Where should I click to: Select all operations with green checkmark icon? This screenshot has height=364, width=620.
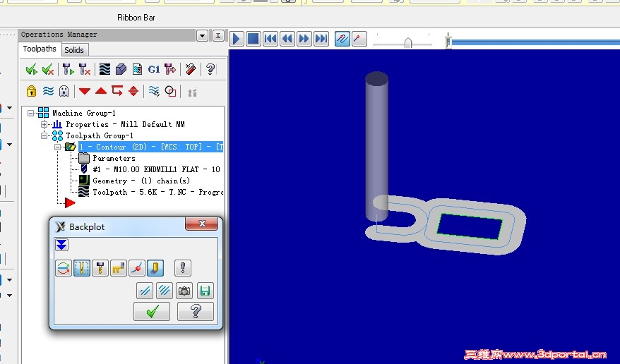pyautogui.click(x=31, y=69)
